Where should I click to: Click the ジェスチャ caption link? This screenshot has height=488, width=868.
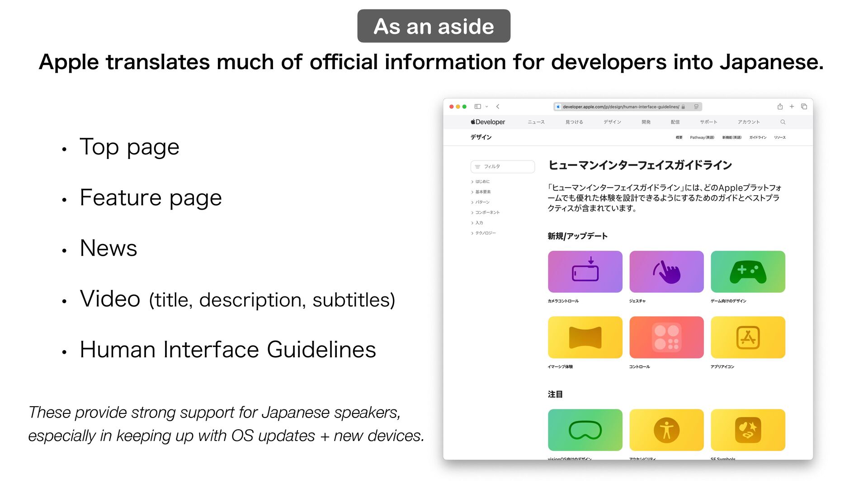637,301
